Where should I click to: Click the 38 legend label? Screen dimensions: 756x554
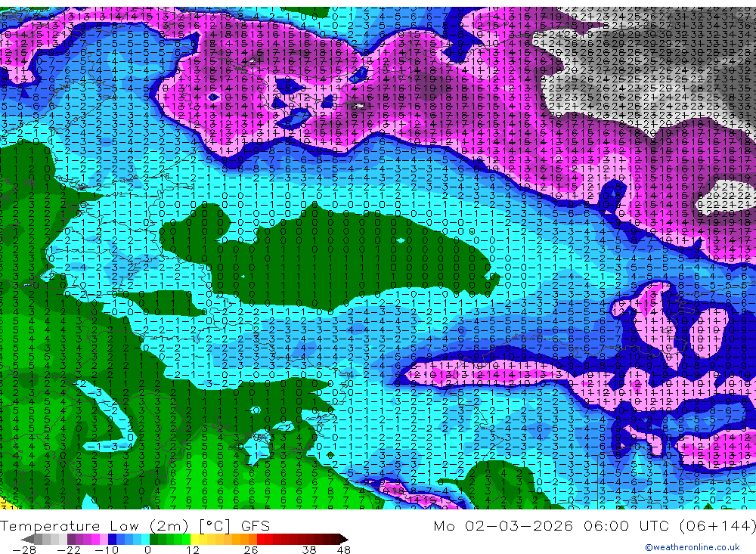tap(309, 549)
